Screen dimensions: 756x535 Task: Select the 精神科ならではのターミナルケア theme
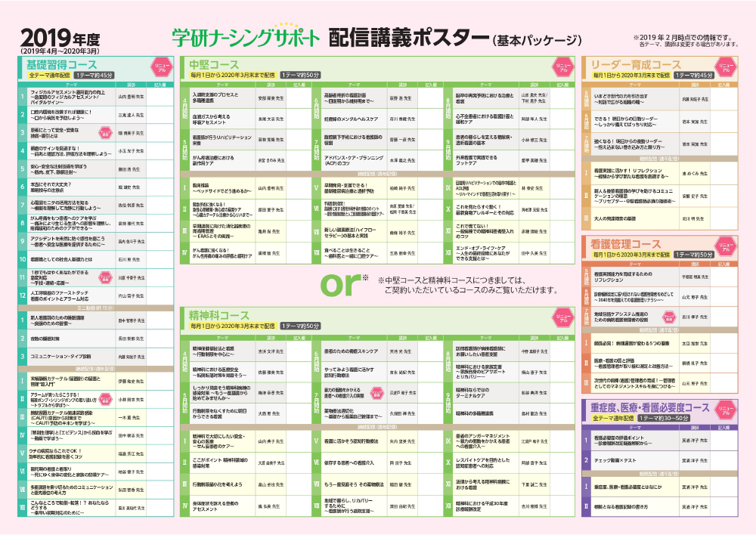[x=472, y=393]
